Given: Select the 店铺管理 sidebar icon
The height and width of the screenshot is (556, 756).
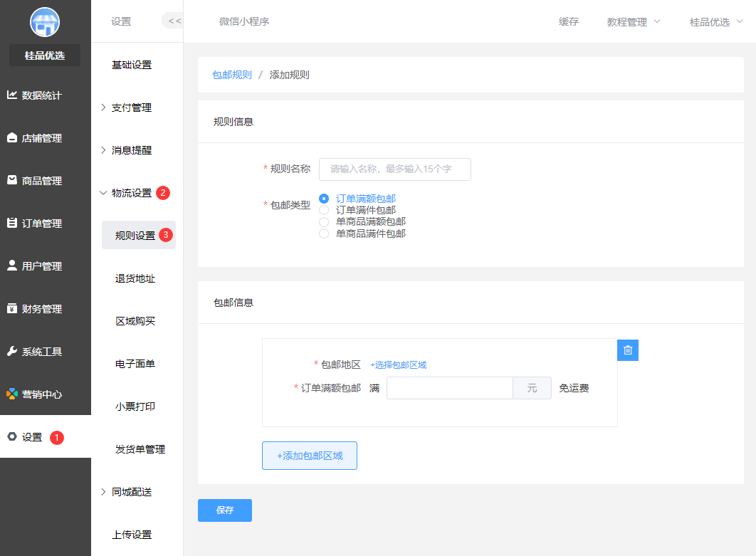Looking at the screenshot, I should pyautogui.click(x=45, y=137).
